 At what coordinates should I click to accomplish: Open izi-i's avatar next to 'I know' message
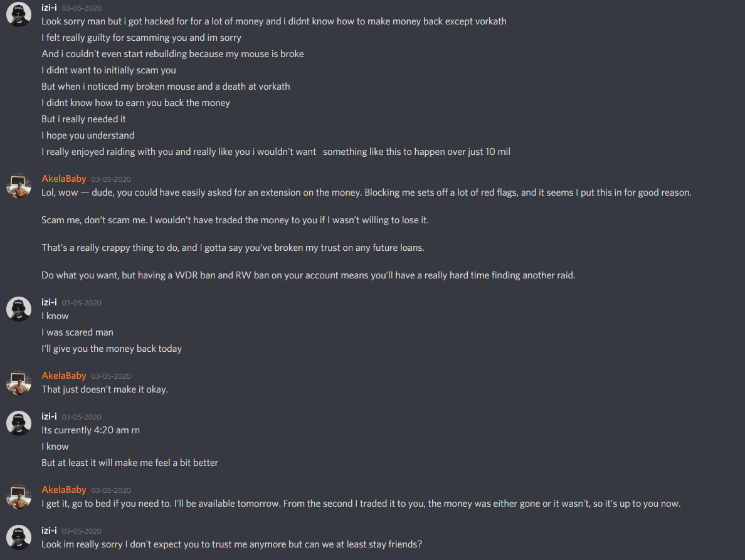coord(19,309)
